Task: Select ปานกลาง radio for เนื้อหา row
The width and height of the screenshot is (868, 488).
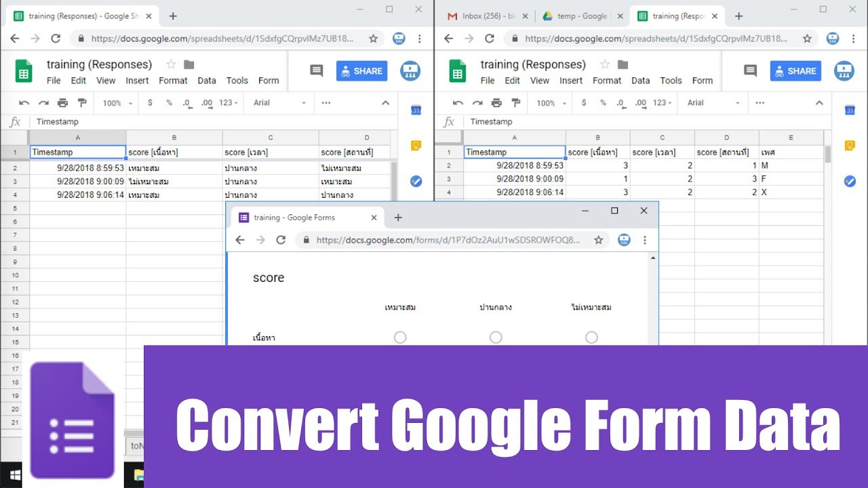Action: tap(496, 337)
